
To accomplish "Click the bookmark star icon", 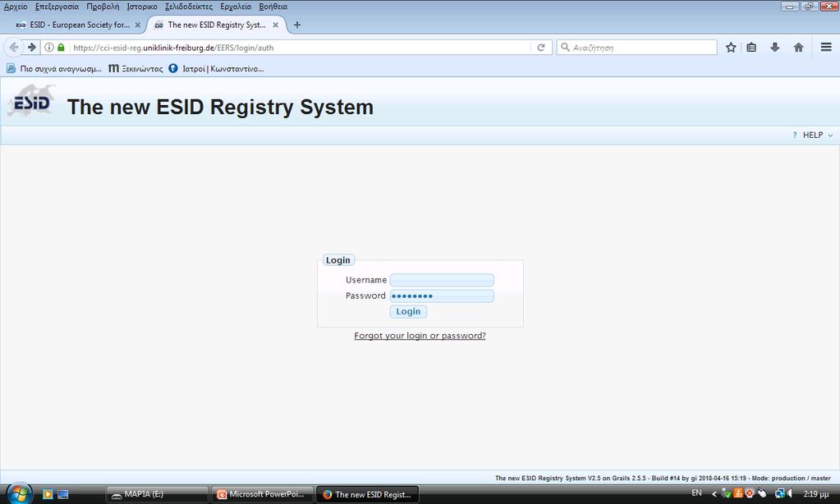I will coord(731,47).
